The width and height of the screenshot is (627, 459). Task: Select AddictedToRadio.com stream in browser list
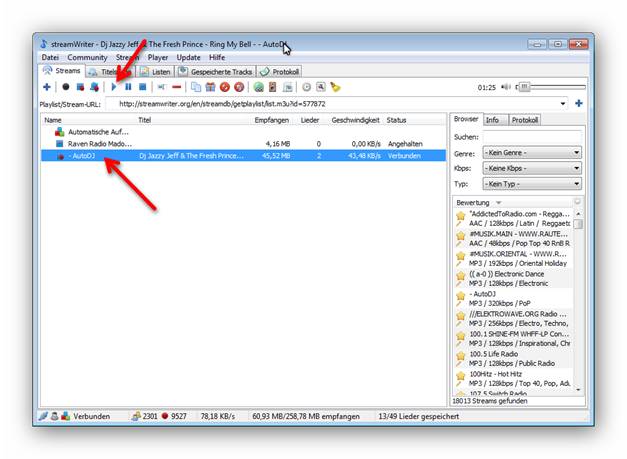[x=514, y=218]
